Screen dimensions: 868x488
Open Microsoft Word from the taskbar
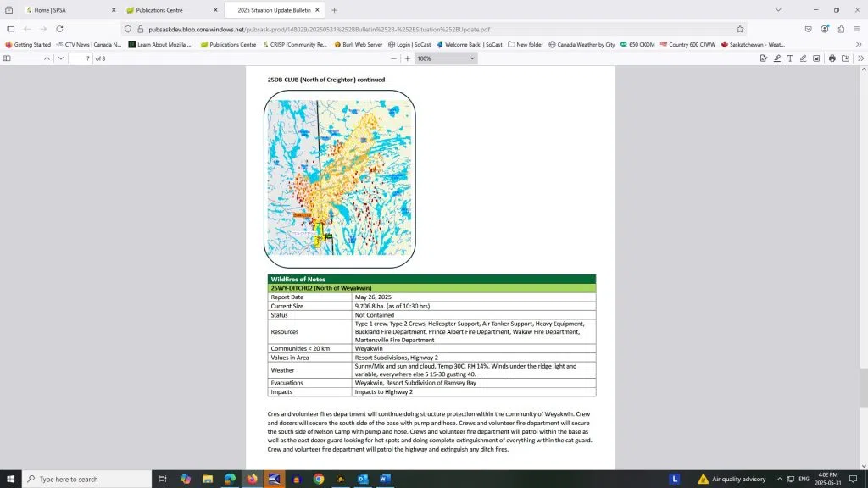[385, 479]
